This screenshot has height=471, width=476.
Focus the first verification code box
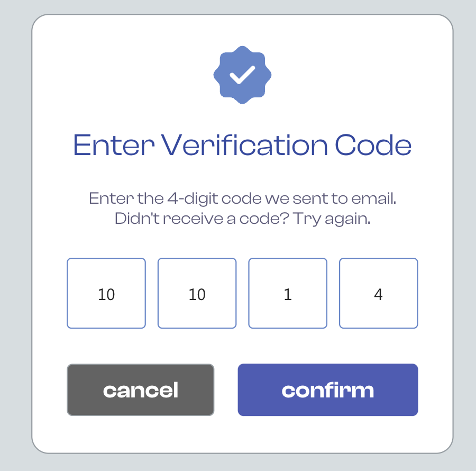pos(106,293)
